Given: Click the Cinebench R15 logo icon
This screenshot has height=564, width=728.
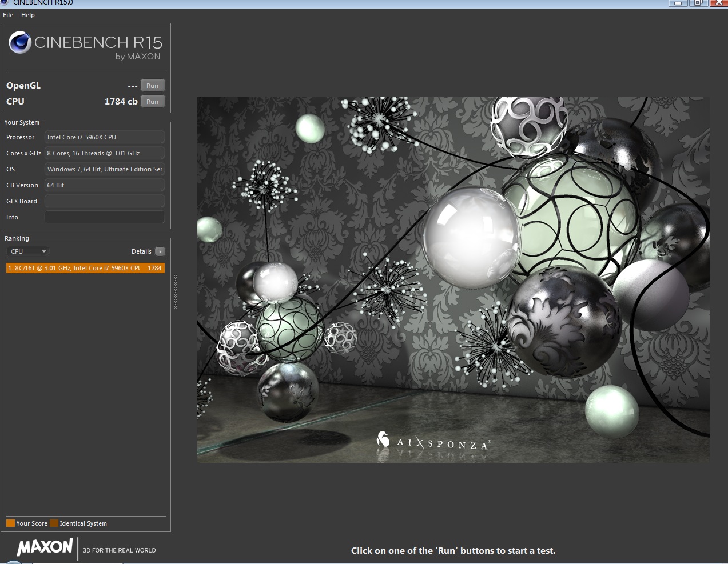Looking at the screenshot, I should click(20, 42).
